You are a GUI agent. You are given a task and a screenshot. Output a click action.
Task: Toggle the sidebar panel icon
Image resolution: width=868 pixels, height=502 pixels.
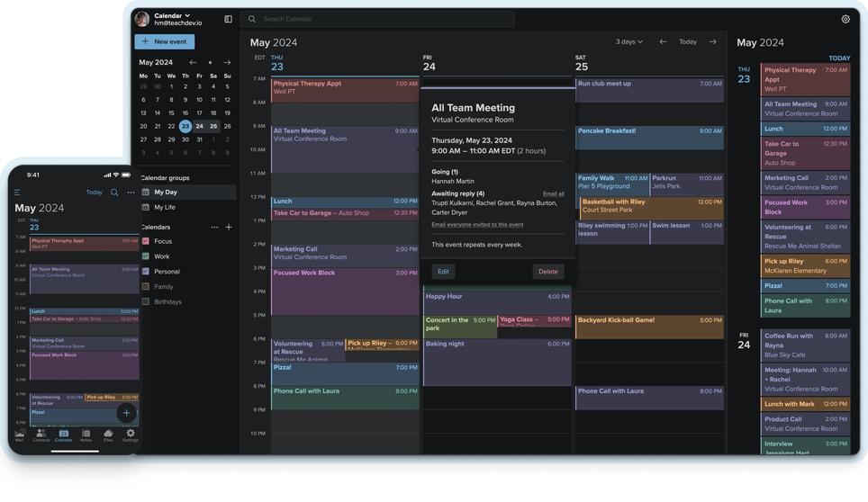(x=228, y=19)
